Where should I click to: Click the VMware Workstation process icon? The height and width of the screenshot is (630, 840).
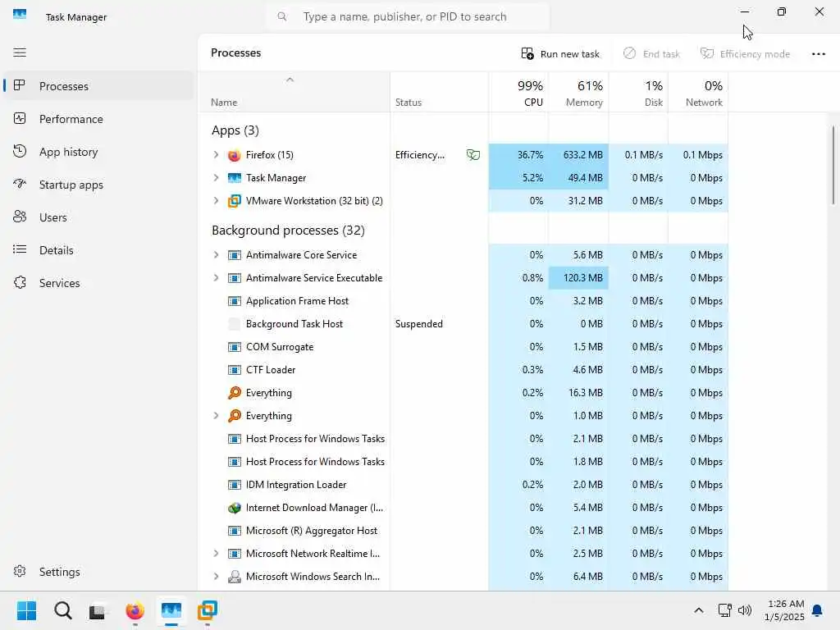234,201
